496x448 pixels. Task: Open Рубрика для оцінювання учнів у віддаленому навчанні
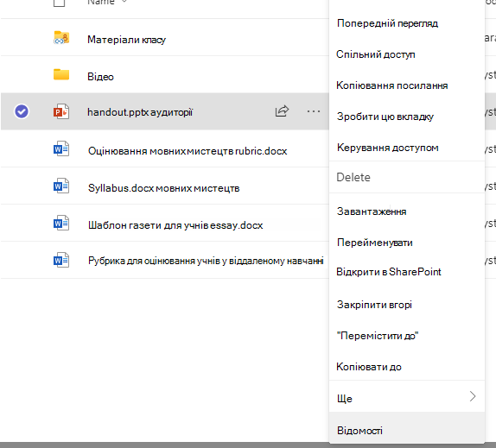(x=206, y=261)
